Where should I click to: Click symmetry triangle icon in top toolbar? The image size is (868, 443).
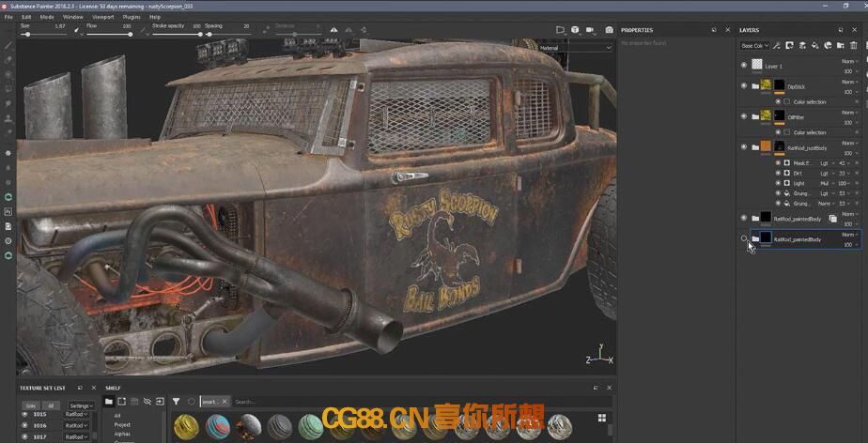tap(333, 30)
